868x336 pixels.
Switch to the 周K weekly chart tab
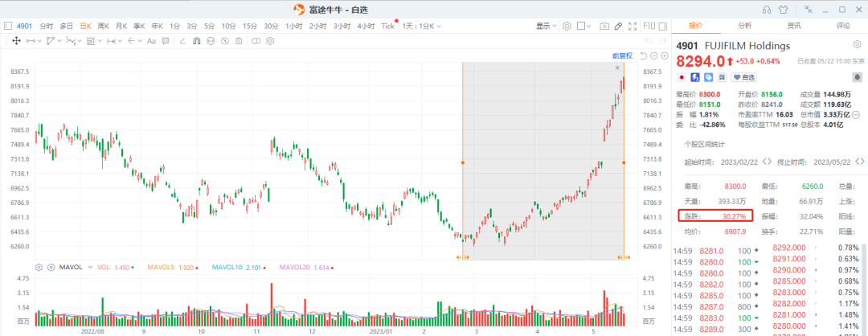coord(104,26)
